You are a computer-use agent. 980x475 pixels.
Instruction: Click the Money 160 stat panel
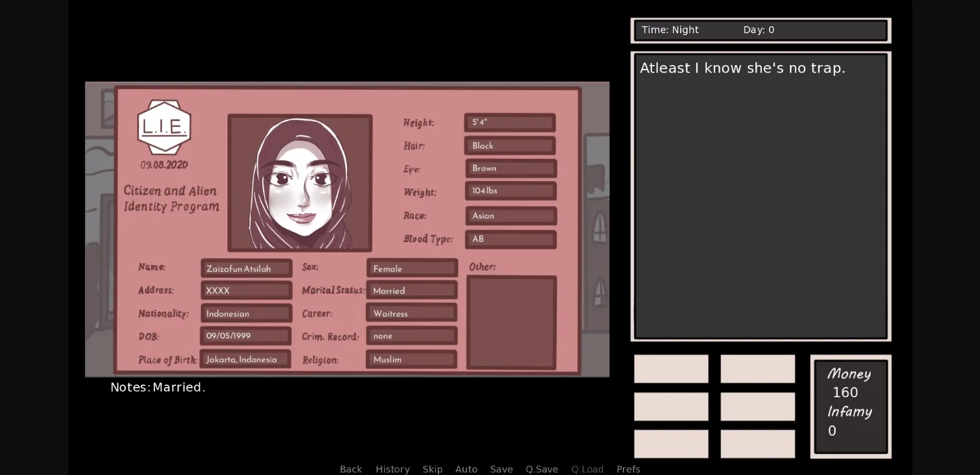(850, 406)
